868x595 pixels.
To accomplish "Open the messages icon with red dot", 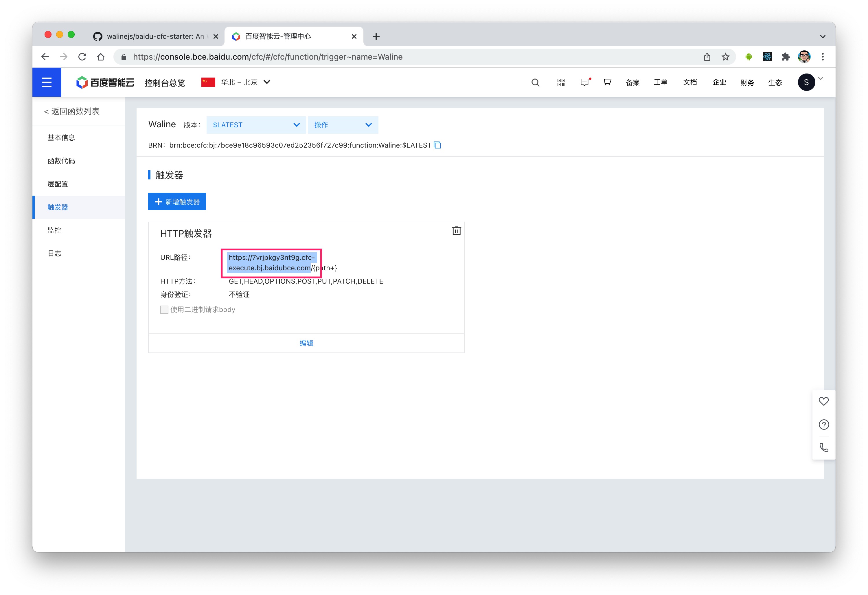I will pyautogui.click(x=584, y=82).
